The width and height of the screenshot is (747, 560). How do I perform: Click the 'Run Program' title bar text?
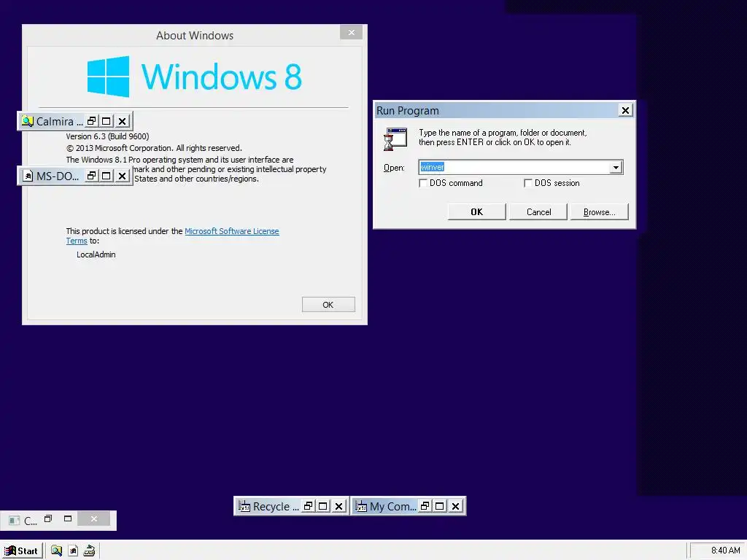tap(407, 111)
